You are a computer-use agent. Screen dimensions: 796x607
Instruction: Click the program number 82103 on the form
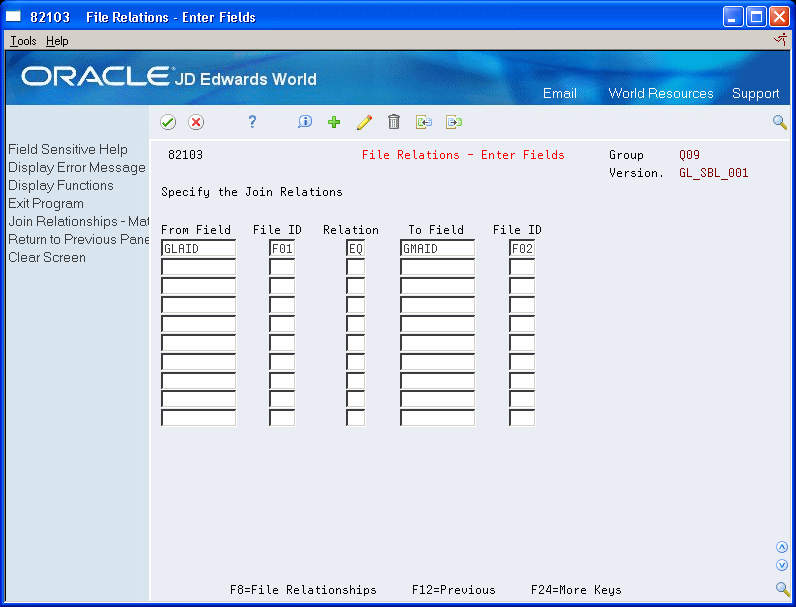pyautogui.click(x=185, y=155)
